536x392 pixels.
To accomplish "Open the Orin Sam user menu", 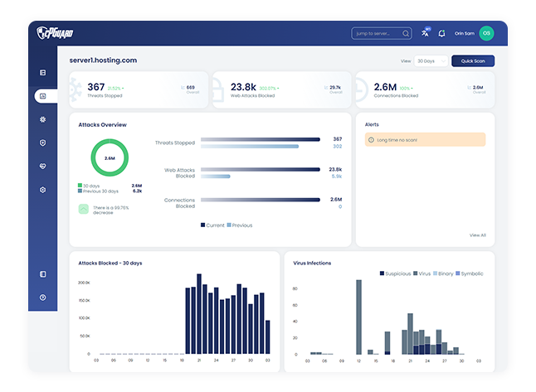I will (x=463, y=34).
